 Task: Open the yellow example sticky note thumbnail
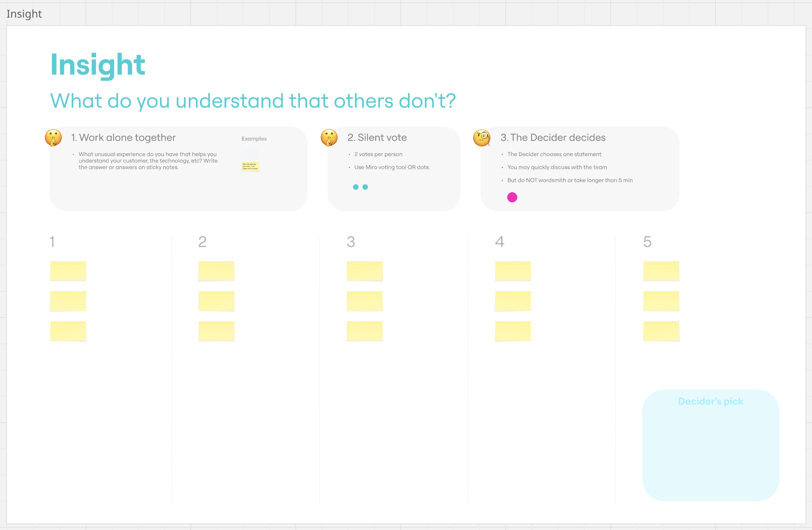tap(250, 166)
